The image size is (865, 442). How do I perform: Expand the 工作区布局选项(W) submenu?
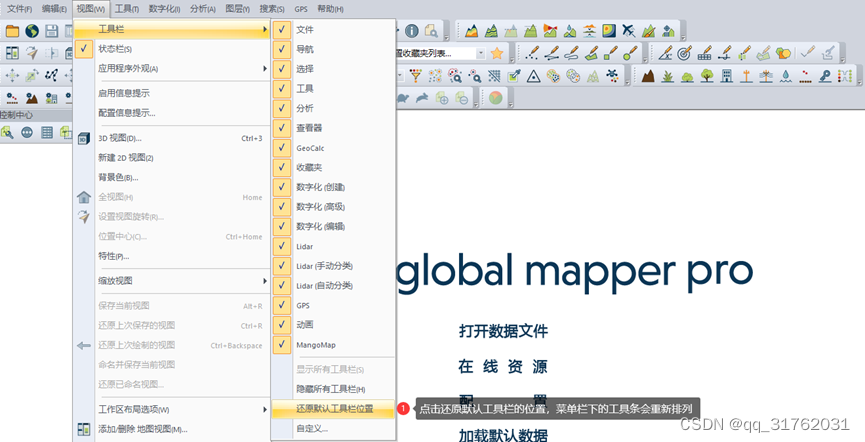171,409
